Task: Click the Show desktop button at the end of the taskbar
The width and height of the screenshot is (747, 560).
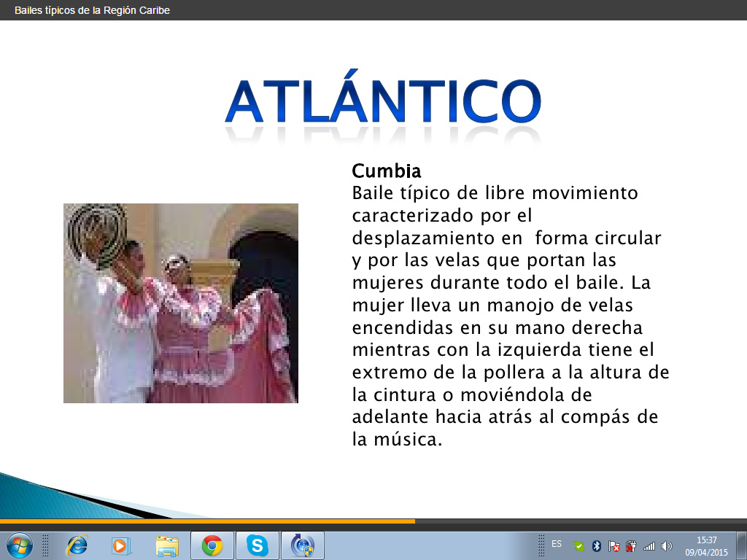Action: [742, 545]
